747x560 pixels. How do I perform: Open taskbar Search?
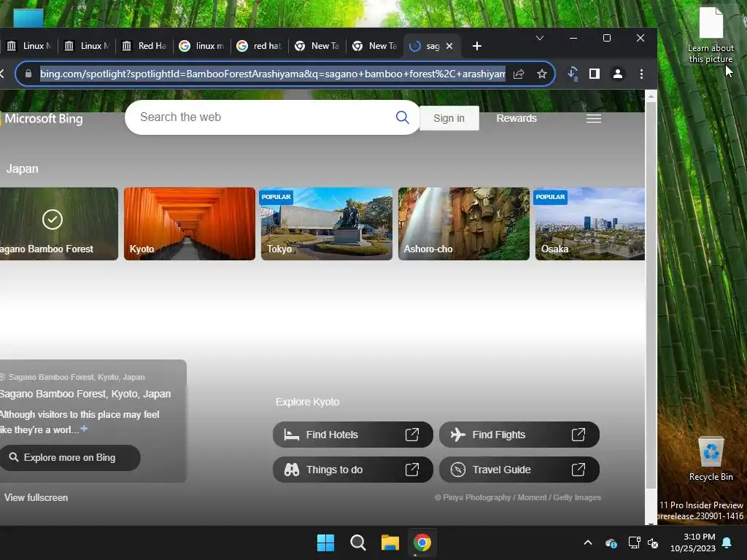[357, 542]
